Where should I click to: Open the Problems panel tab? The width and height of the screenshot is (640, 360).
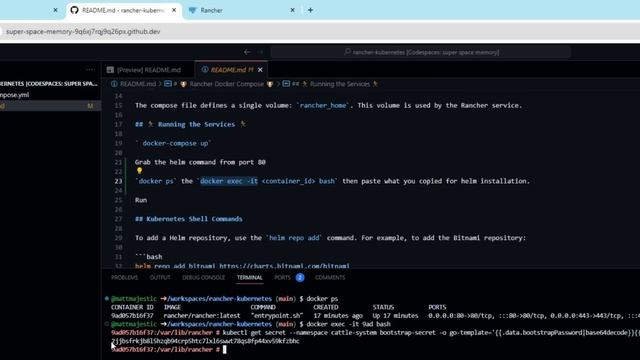124,278
